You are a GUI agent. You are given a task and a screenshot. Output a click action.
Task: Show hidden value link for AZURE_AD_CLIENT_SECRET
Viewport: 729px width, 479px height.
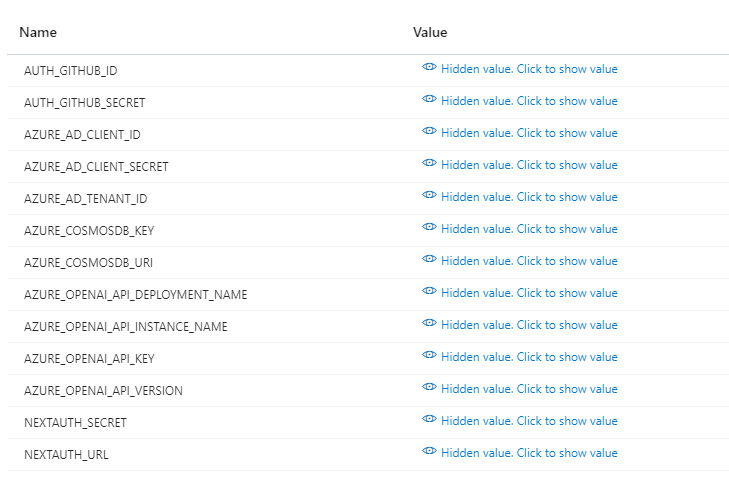tap(529, 166)
